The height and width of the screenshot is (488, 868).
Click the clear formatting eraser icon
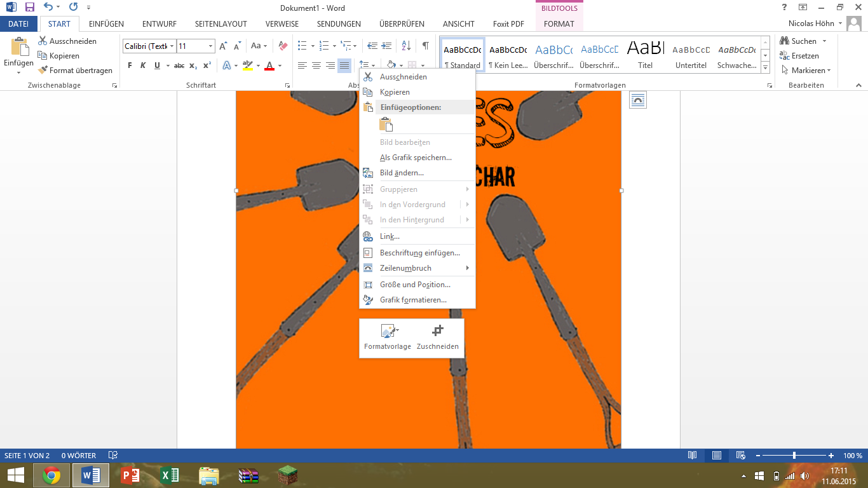(x=283, y=46)
